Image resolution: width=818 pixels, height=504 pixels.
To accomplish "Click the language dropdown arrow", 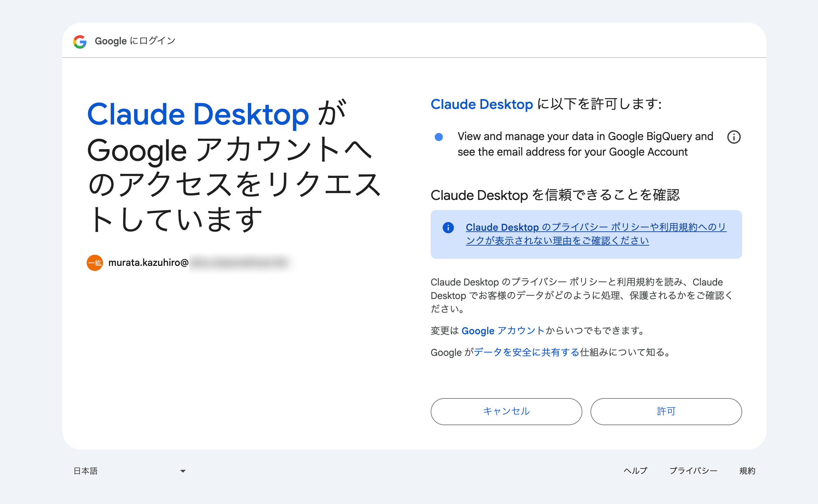I will 183,471.
